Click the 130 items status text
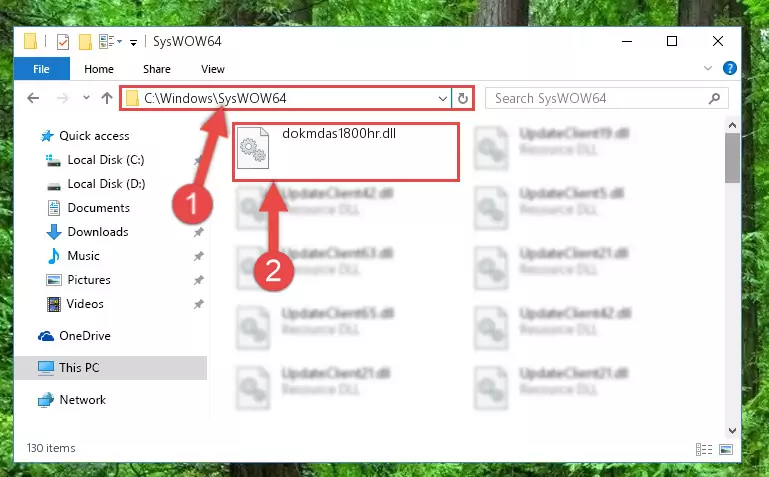Image resolution: width=769 pixels, height=477 pixels. pyautogui.click(x=51, y=448)
